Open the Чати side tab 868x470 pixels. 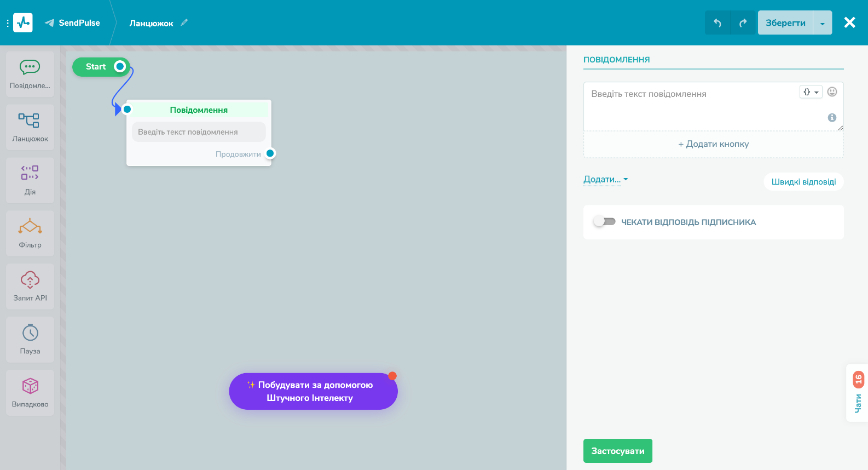tap(858, 394)
